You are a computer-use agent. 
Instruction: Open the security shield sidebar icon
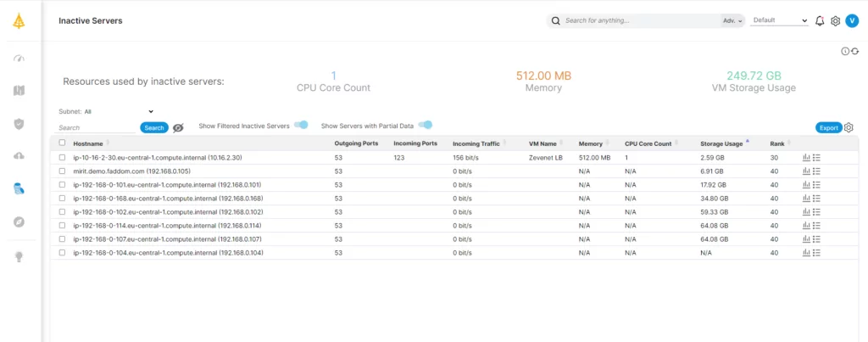pyautogui.click(x=19, y=124)
